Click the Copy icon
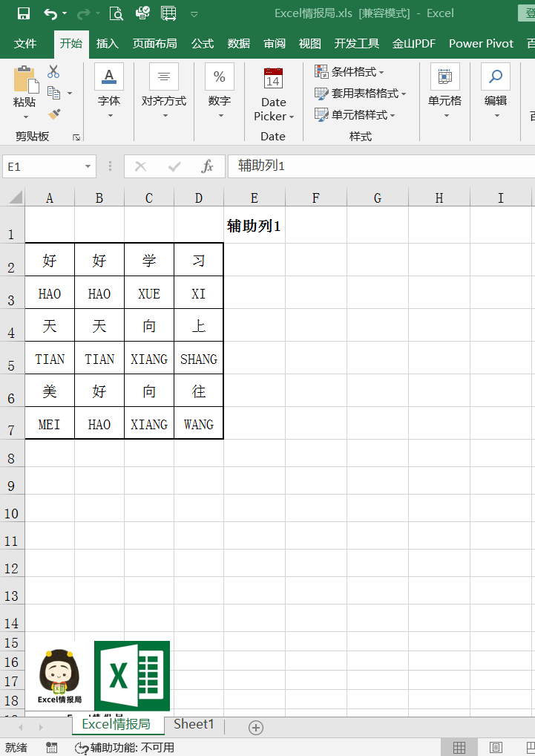This screenshot has width=535, height=756. (53, 93)
